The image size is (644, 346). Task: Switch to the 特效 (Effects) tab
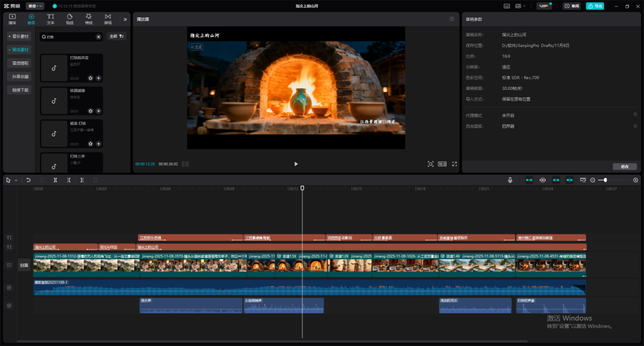88,18
